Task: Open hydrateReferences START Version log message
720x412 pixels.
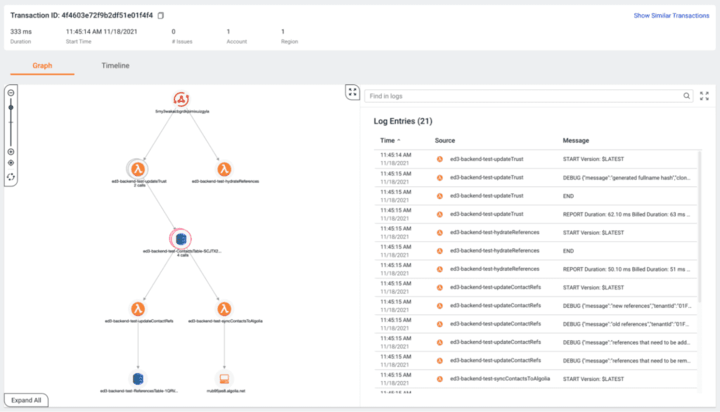Action: click(x=593, y=233)
